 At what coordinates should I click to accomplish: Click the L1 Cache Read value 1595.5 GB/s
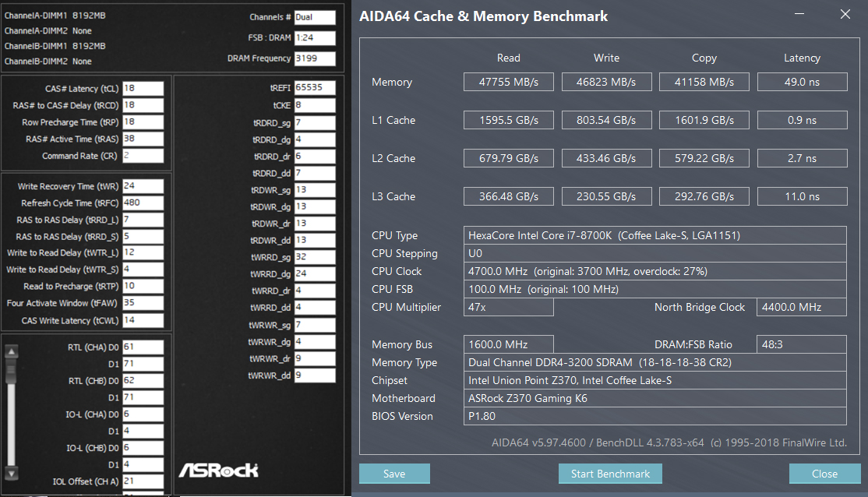coord(508,120)
